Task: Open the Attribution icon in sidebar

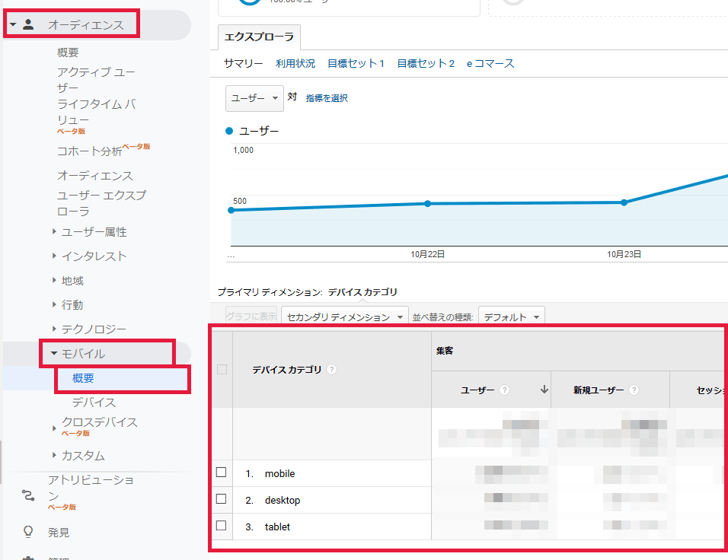Action: point(28,495)
